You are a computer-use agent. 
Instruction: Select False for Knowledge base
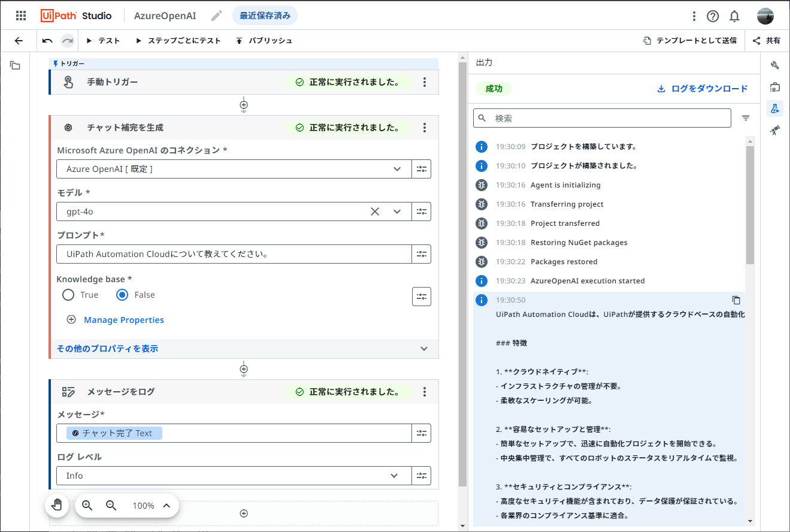point(122,295)
